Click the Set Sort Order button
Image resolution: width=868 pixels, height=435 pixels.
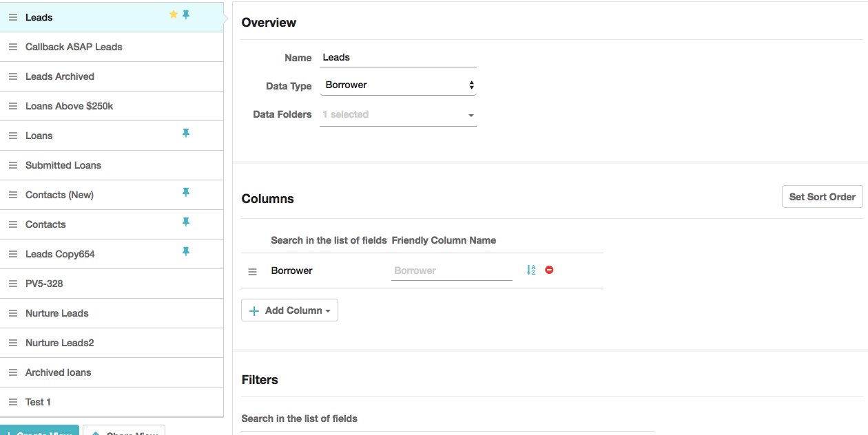823,197
